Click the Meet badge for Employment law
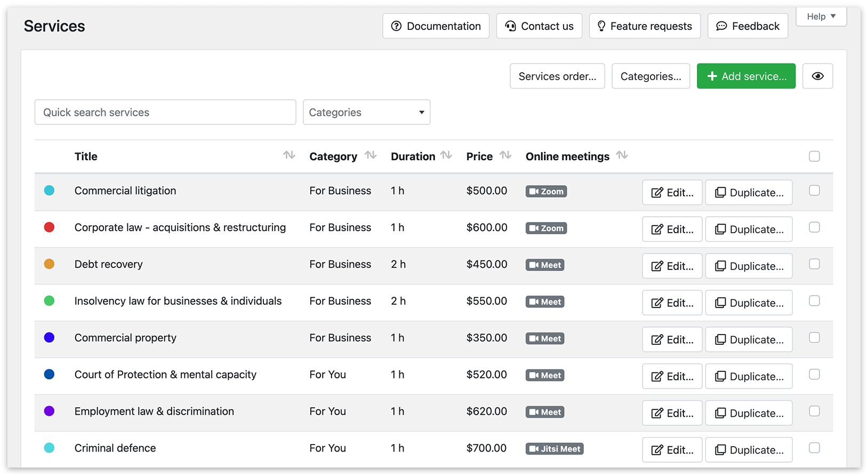The height and width of the screenshot is (475, 868). coord(545,413)
